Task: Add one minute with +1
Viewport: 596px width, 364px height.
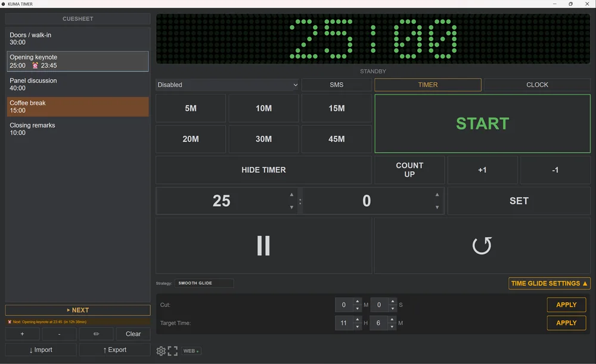Action: 482,170
